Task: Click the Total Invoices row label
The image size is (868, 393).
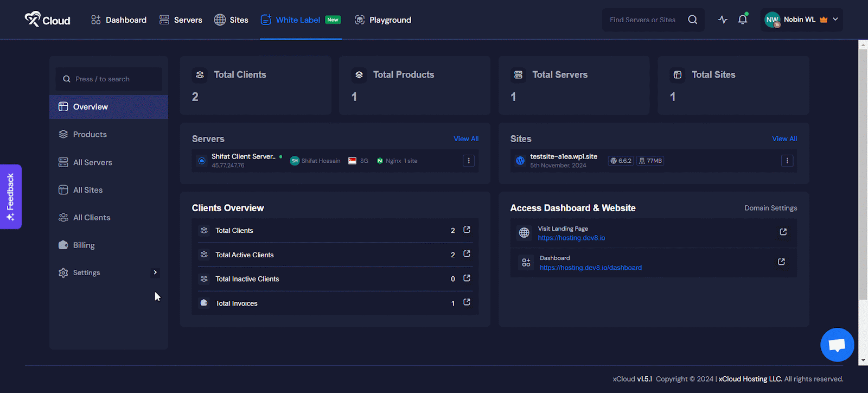Action: click(237, 303)
